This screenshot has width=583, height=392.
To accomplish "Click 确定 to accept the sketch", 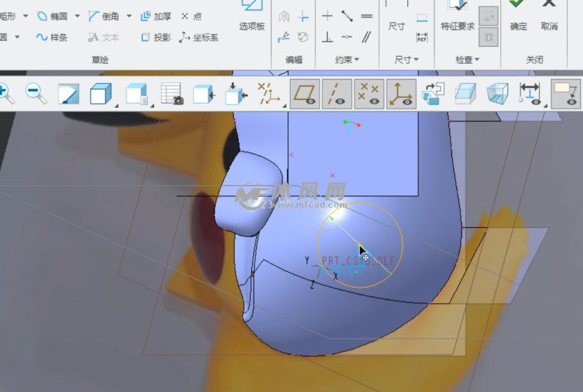I will (x=518, y=15).
